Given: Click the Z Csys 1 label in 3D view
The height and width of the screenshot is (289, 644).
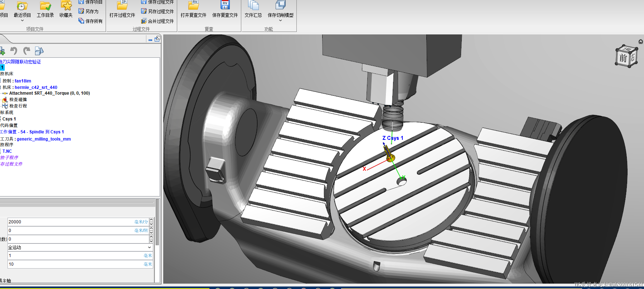Looking at the screenshot, I should (x=393, y=138).
